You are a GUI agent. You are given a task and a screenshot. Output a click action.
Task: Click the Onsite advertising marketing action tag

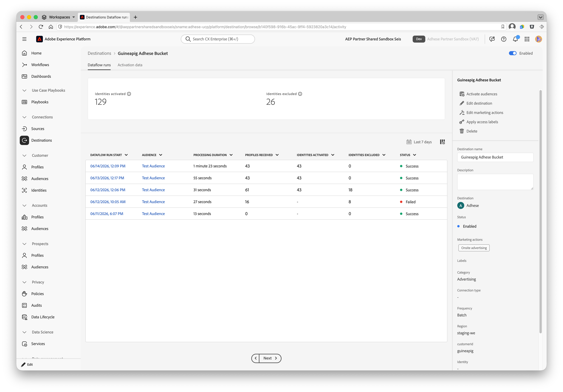pyautogui.click(x=474, y=248)
